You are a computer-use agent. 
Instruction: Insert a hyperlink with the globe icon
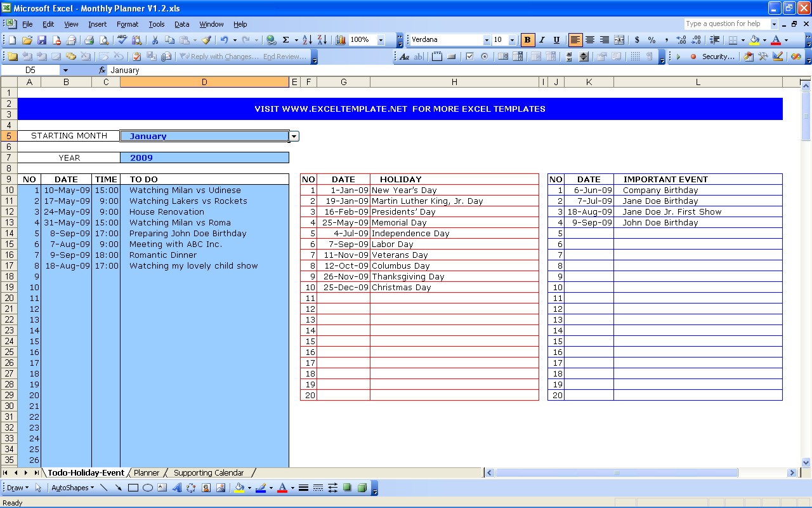[x=272, y=40]
